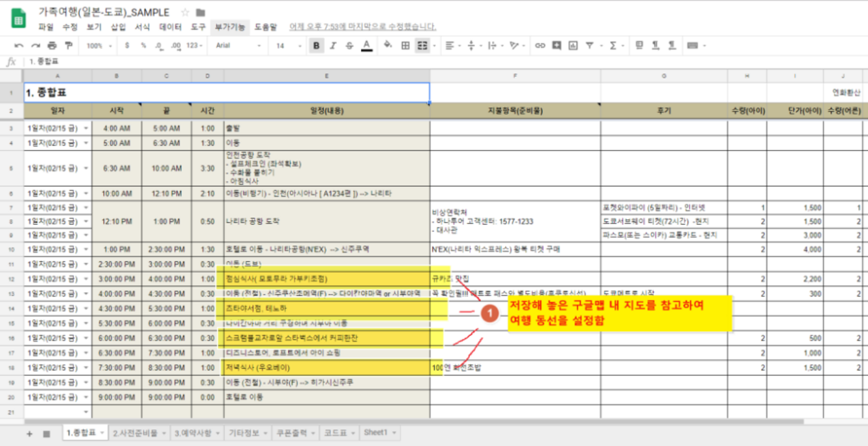Open the font size 14 dropdown

pos(287,45)
